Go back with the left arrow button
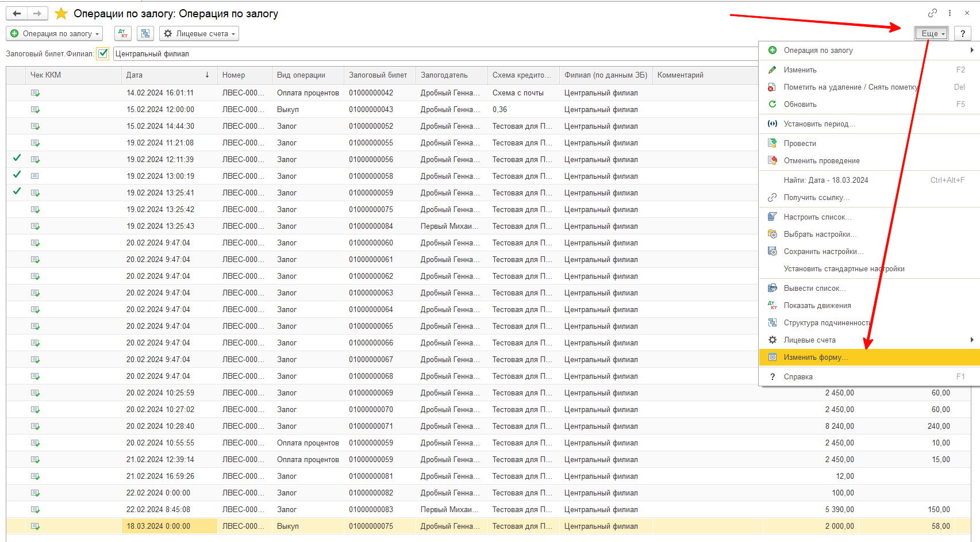 tap(17, 13)
